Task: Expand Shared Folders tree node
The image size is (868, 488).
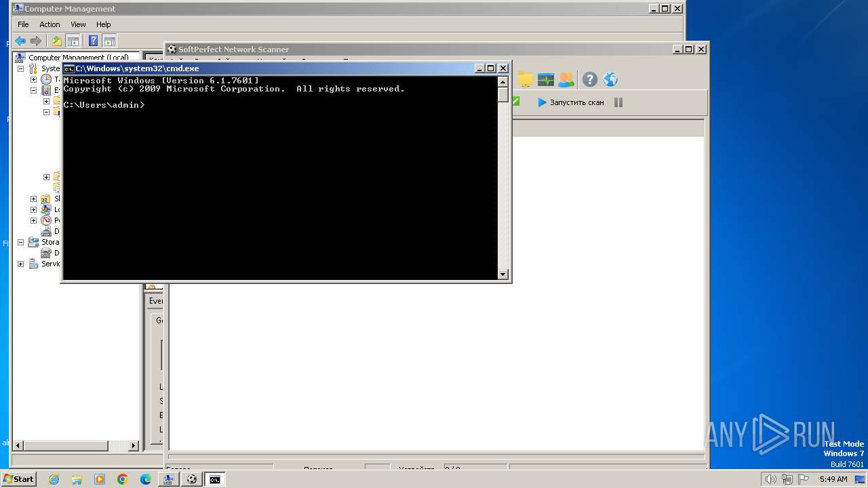Action: point(33,199)
